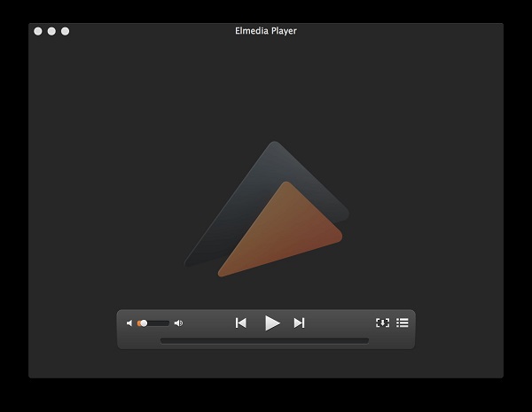Click the Elmedia logo in the center
The height and width of the screenshot is (412, 532).
[267, 209]
